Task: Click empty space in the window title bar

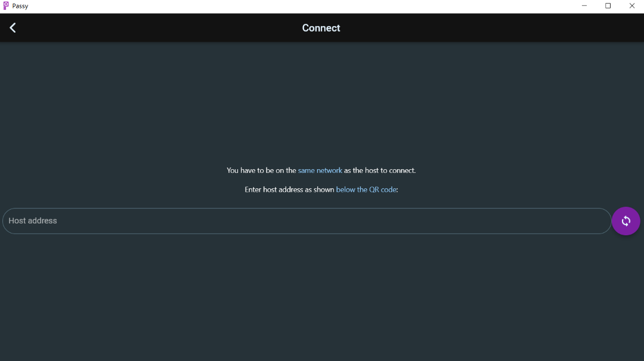Action: pyautogui.click(x=298, y=6)
